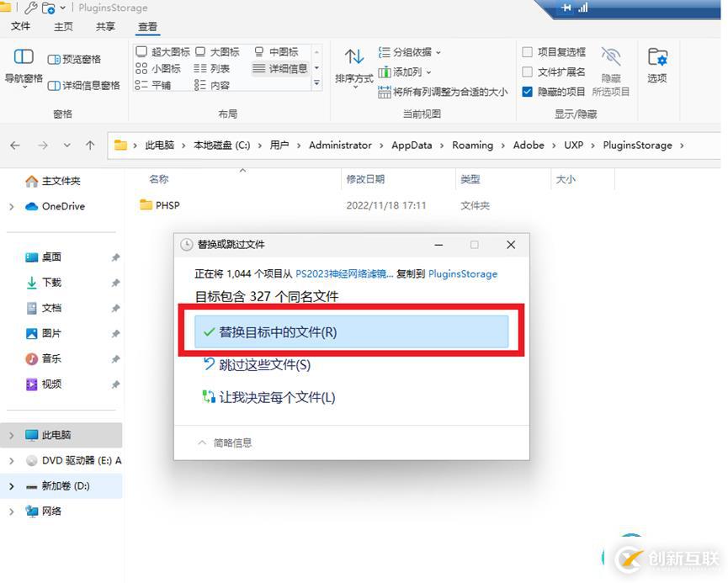Screen dimensions: 728x583
Task: Choose Replace the files in destination (替换目标中的文件)
Action: tap(352, 332)
